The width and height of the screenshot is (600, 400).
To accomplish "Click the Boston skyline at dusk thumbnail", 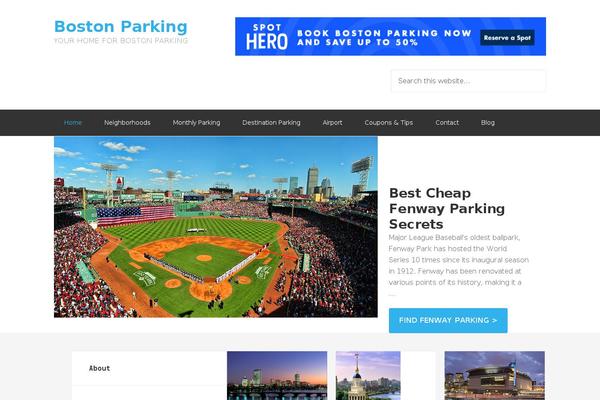I will coord(277,376).
